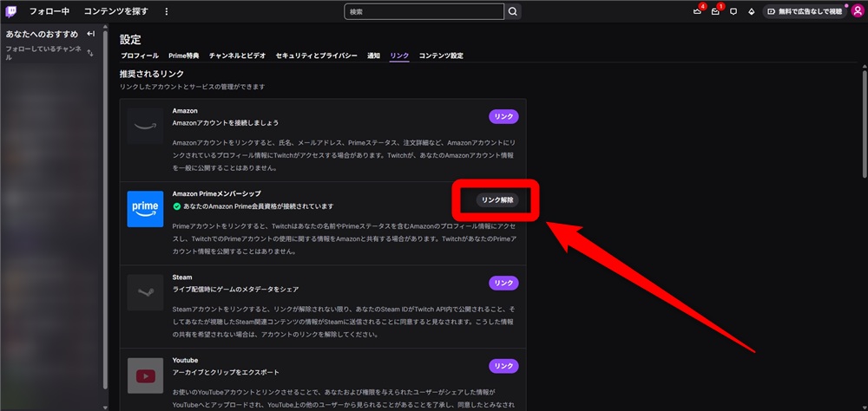Click リンク button for Youtube
Image resolution: width=868 pixels, height=411 pixels.
503,366
